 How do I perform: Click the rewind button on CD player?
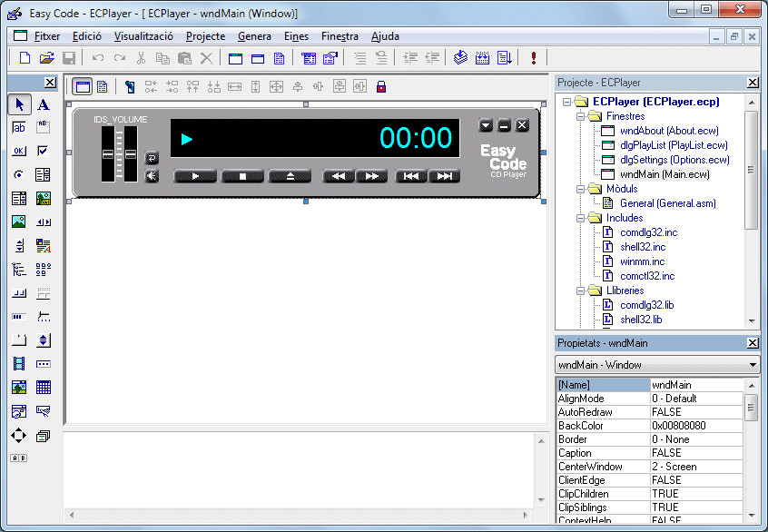click(x=339, y=176)
